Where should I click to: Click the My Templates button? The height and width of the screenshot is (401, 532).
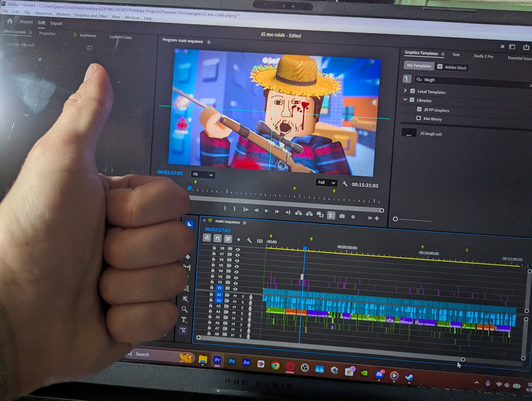pos(419,66)
